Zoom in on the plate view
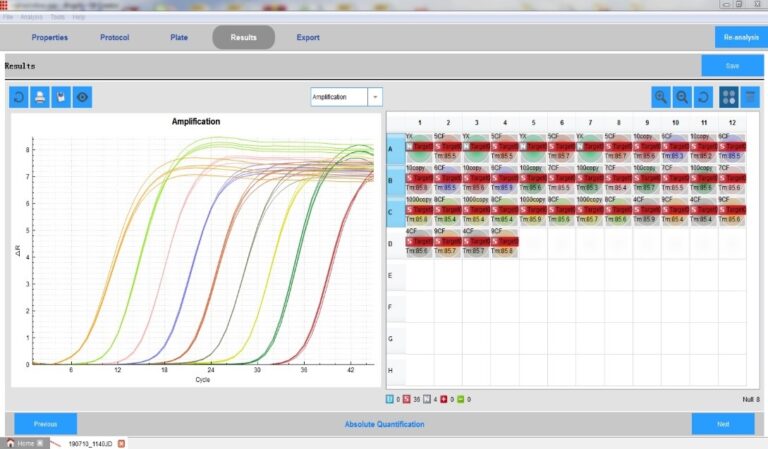 [660, 97]
